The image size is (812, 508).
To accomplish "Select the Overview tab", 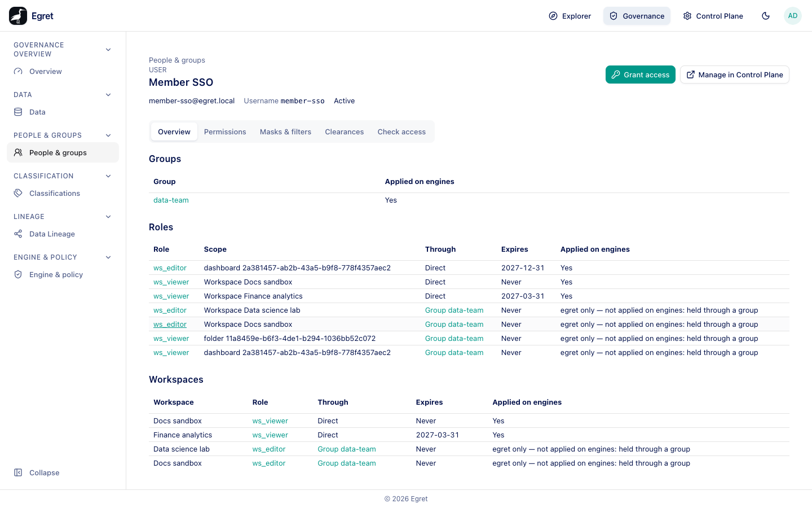I will tap(174, 132).
